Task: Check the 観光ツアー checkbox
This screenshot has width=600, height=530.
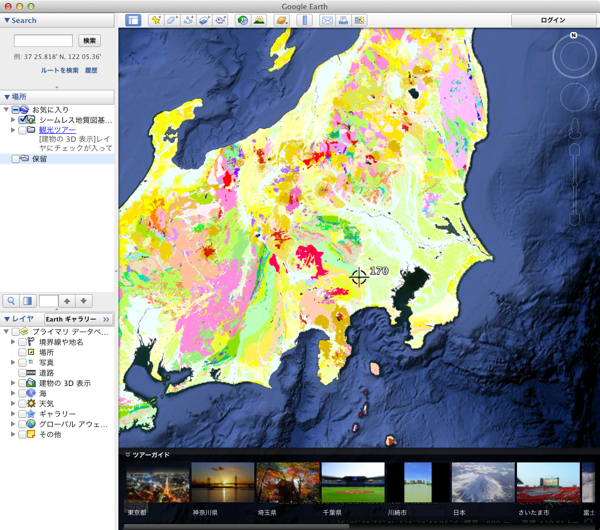Action: (23, 130)
